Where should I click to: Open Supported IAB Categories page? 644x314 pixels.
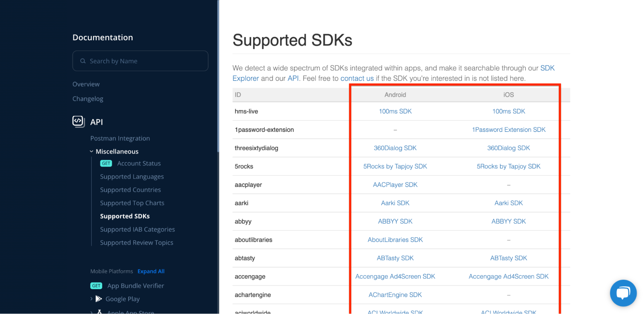click(x=137, y=230)
